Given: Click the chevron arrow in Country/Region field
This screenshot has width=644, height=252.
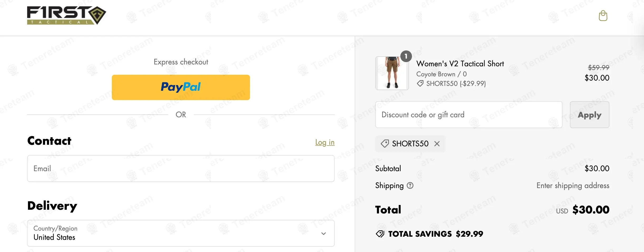Looking at the screenshot, I should tap(324, 234).
